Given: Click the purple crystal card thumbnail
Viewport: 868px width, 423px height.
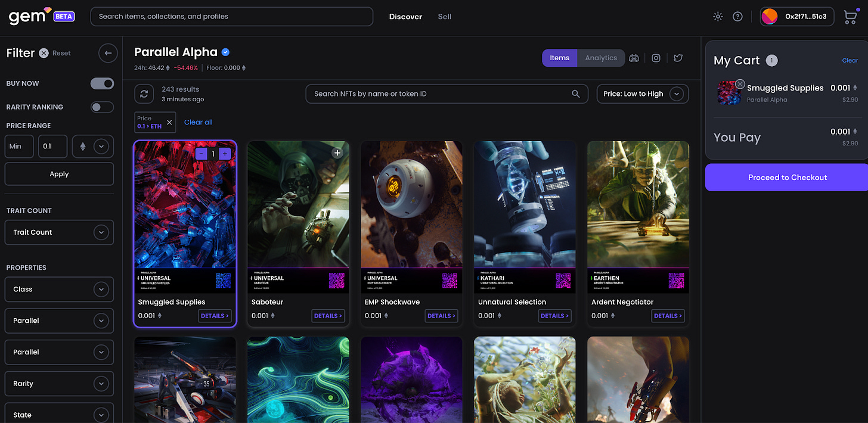Looking at the screenshot, I should [x=411, y=380].
